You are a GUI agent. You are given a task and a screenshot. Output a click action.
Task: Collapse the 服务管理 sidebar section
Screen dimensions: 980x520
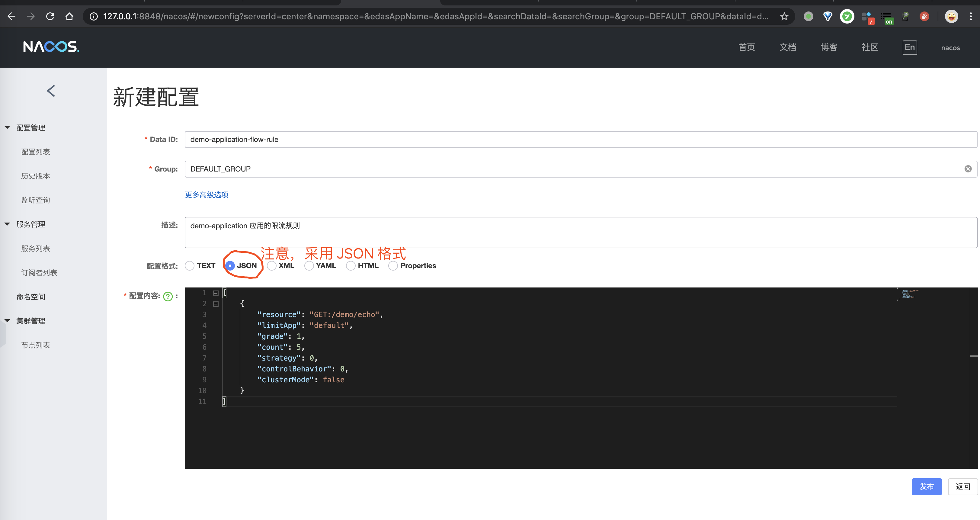7,224
